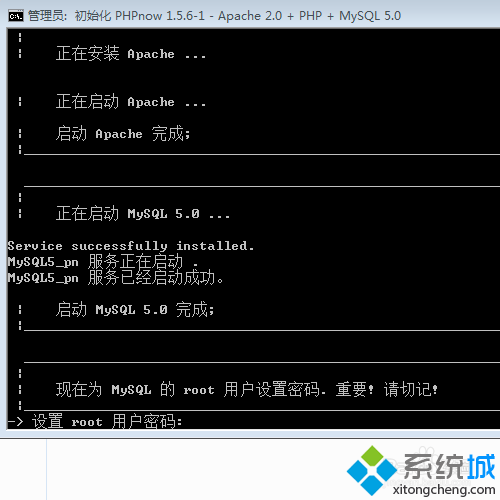Viewport: 500px width, 500px height.
Task: Click the '正在安装 Apache ...' line
Action: click(x=131, y=53)
